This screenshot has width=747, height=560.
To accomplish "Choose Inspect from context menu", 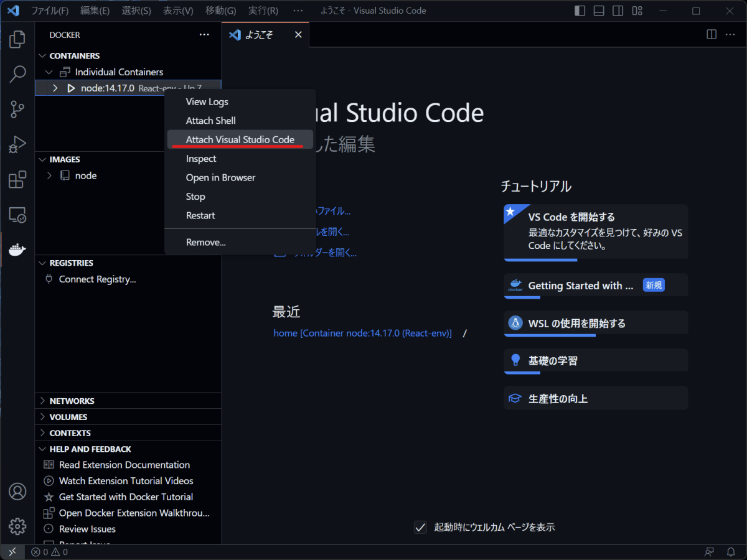I will point(240,159).
